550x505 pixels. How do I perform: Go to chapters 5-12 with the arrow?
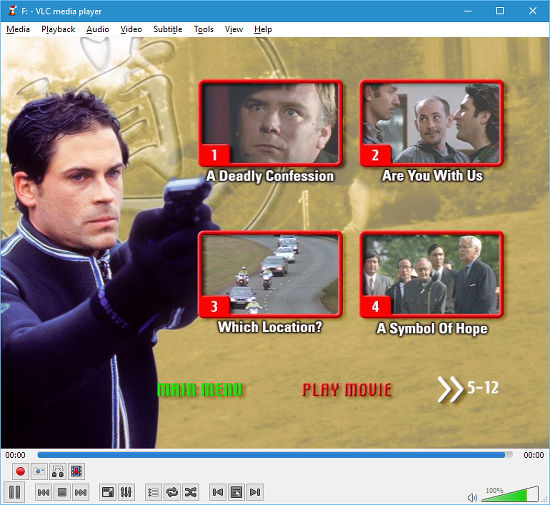(468, 389)
